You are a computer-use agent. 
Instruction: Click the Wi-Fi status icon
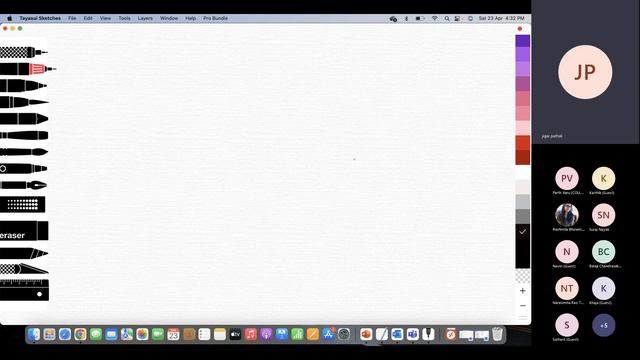click(435, 18)
